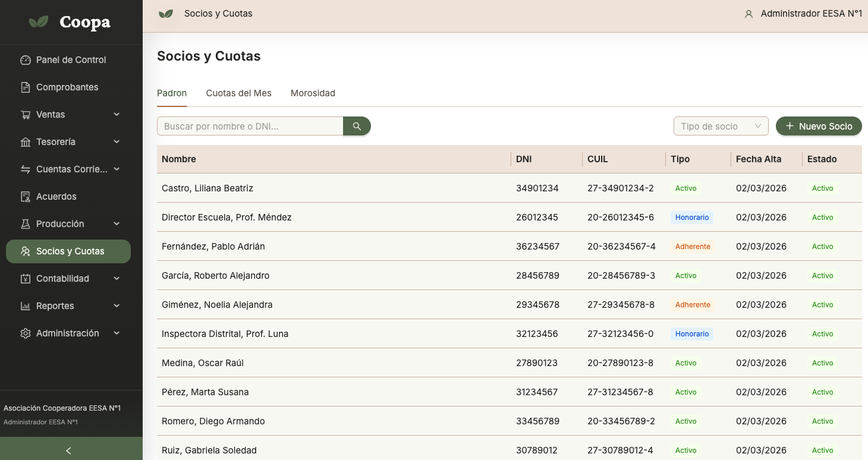Click the search by name or DNI field

[x=250, y=126]
